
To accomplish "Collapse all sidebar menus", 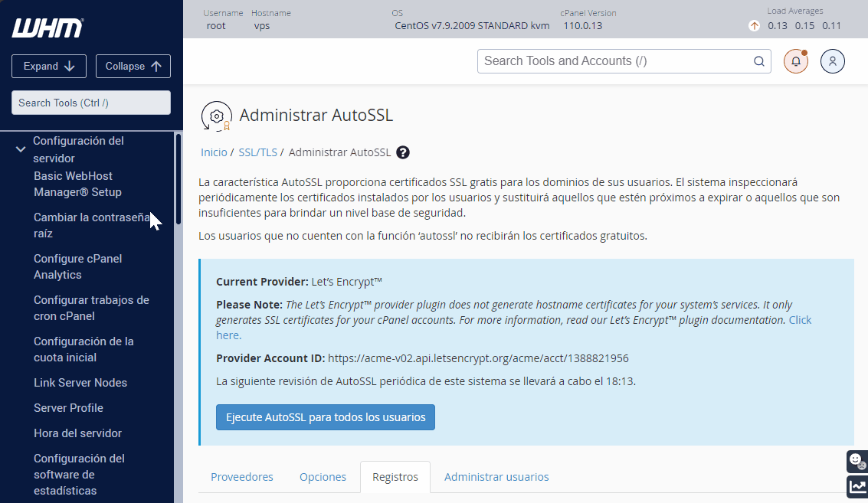I will point(133,66).
